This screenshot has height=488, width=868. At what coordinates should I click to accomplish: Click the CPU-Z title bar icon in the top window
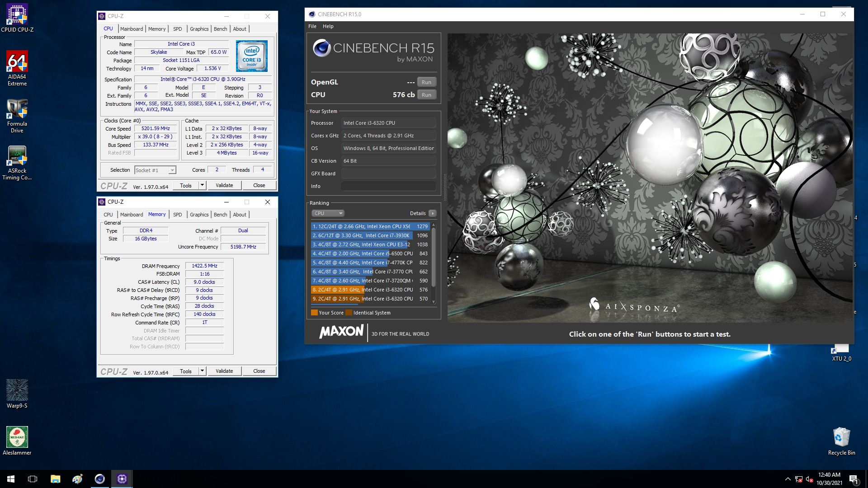point(102,16)
